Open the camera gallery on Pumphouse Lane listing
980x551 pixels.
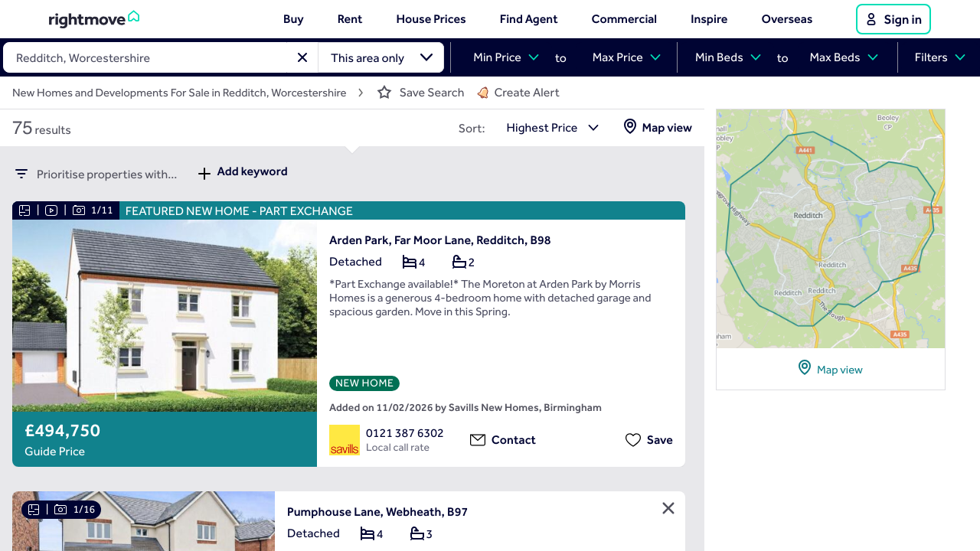coord(60,509)
